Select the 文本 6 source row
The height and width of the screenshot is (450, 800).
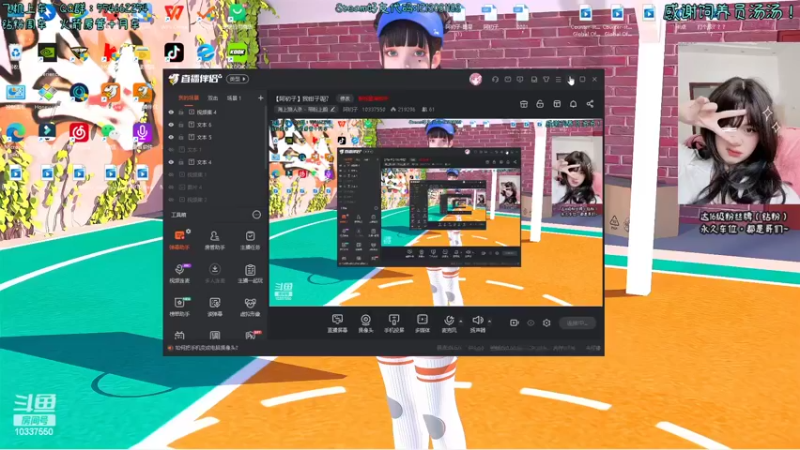(x=215, y=125)
